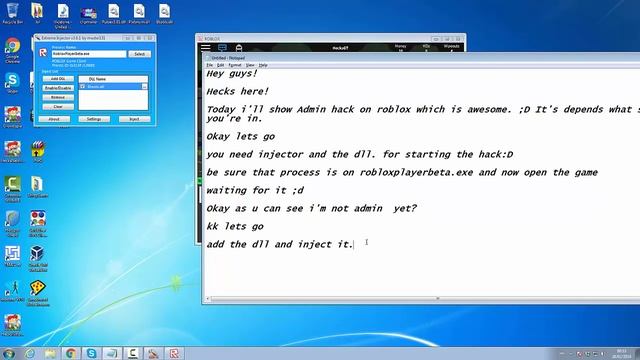Click the Add DLL button
The width and height of the screenshot is (640, 360).
(x=58, y=79)
